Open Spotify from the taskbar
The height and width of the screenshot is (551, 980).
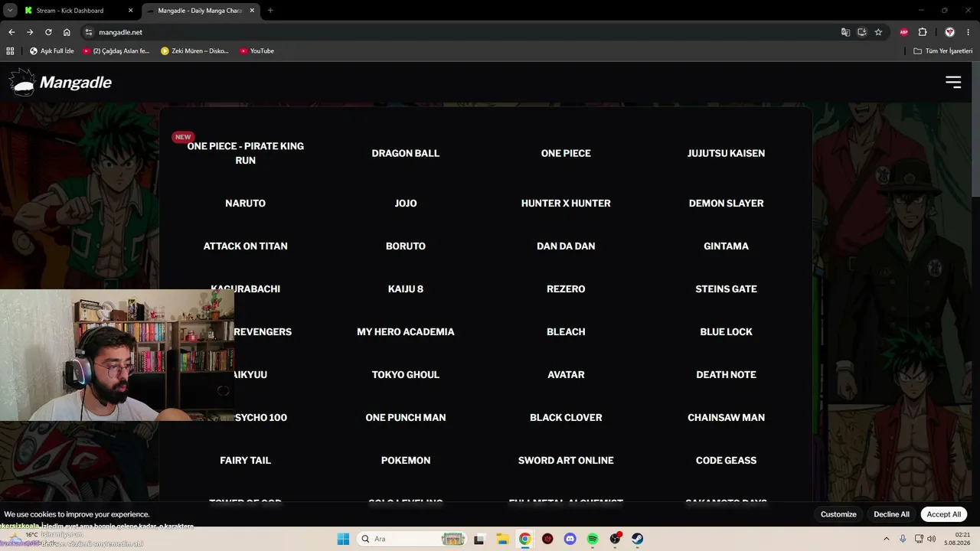pyautogui.click(x=593, y=539)
